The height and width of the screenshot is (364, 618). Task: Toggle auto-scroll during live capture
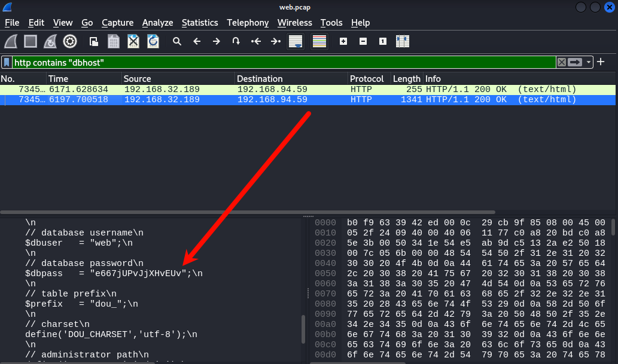tap(295, 41)
